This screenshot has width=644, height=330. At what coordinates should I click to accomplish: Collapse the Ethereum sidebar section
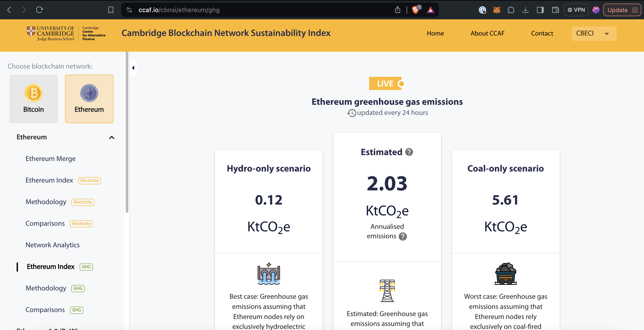pos(112,137)
